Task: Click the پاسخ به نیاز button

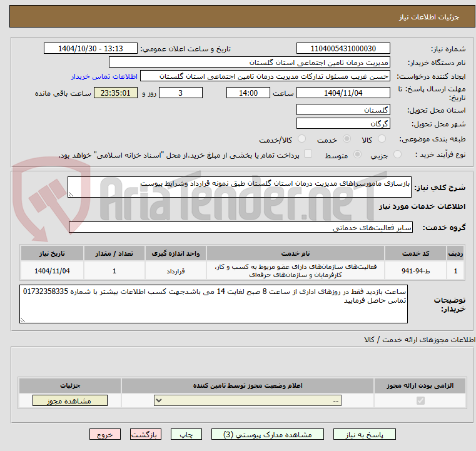Action: [364, 434]
